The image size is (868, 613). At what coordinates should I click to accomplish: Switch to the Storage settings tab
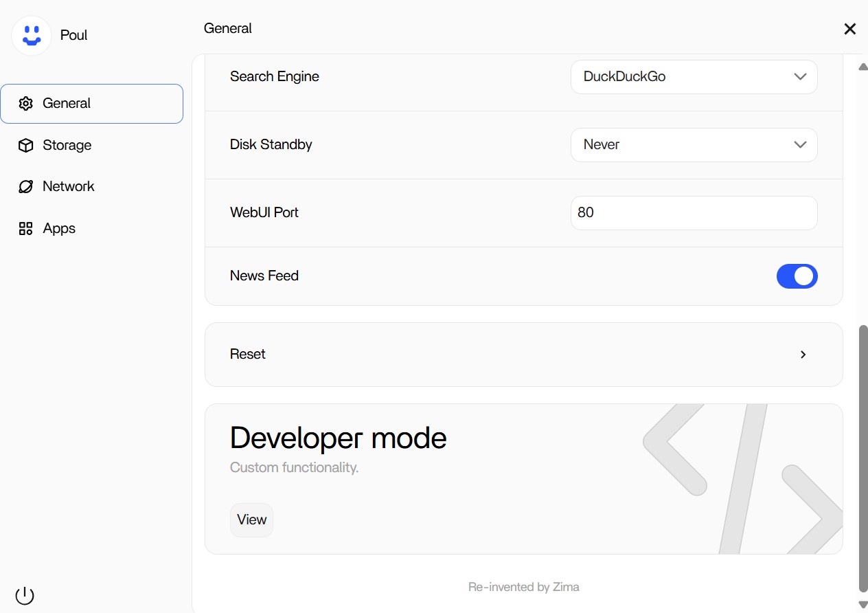67,146
